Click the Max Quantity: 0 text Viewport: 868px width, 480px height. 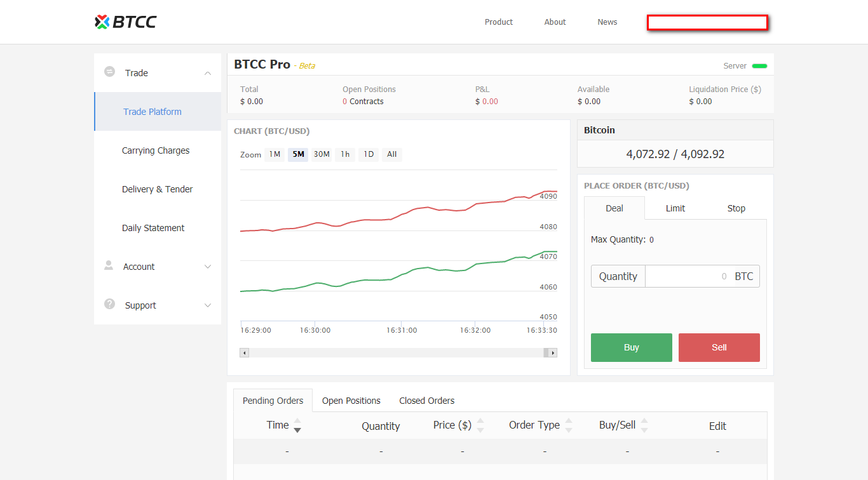pos(623,239)
